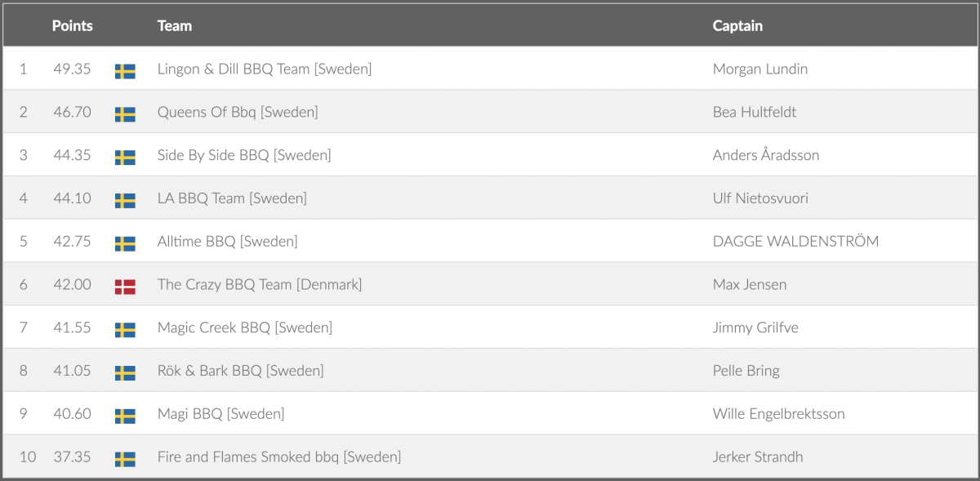Click the flag icon for Magic Creek BBQ
This screenshot has height=481, width=980.
125,330
